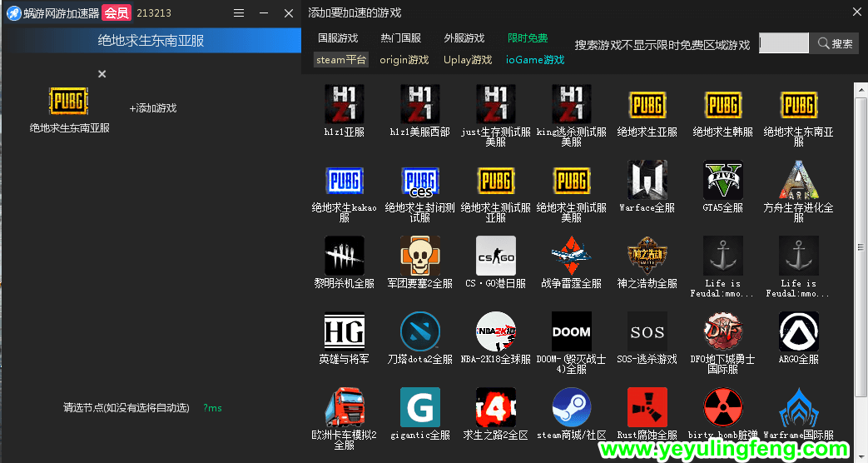The height and width of the screenshot is (463, 868).
Task: Select the h1z1美服西部 game icon
Action: (420, 103)
